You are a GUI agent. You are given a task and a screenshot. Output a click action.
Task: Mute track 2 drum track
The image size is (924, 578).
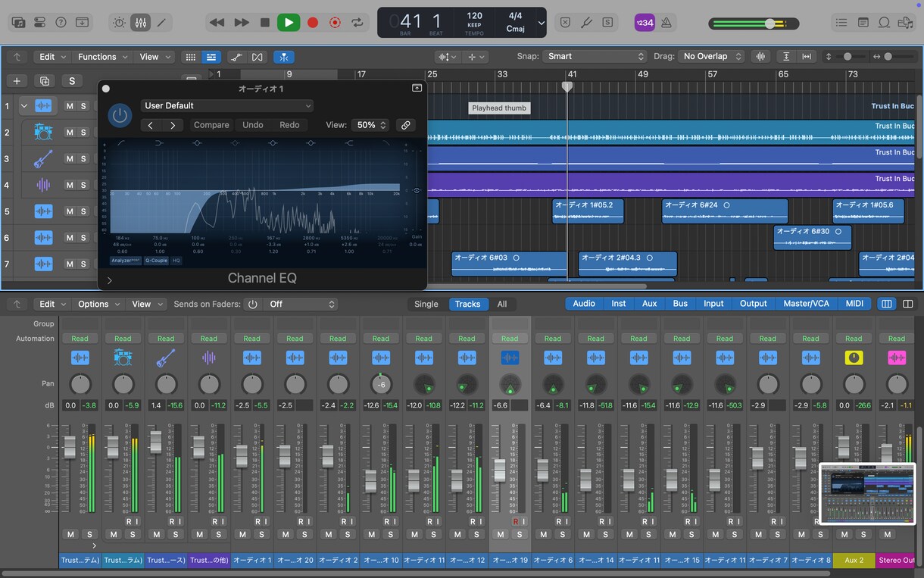coord(70,132)
